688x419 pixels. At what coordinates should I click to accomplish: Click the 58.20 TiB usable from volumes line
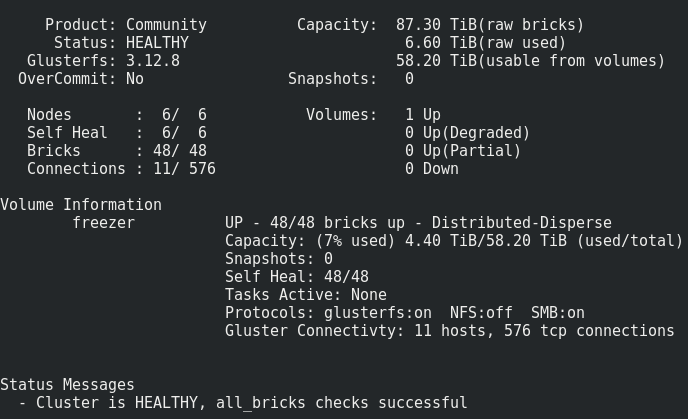point(530,61)
